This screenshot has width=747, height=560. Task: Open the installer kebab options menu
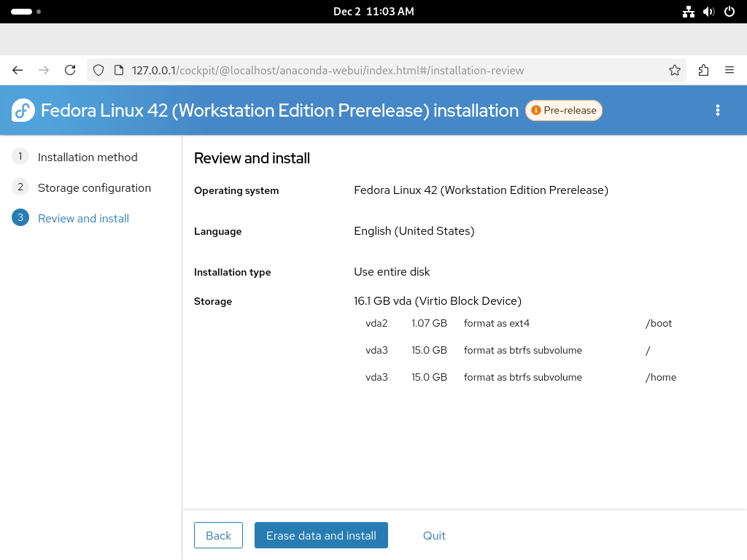click(x=718, y=111)
